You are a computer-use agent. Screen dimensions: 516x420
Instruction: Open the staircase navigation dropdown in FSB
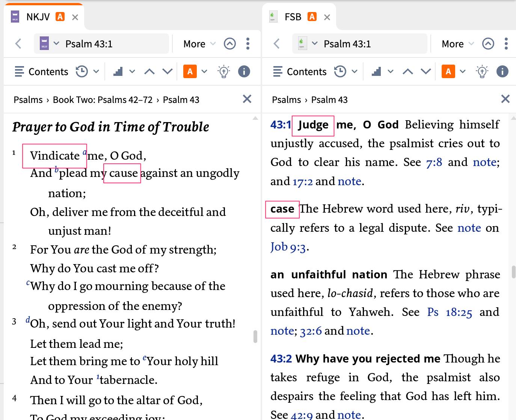click(382, 71)
